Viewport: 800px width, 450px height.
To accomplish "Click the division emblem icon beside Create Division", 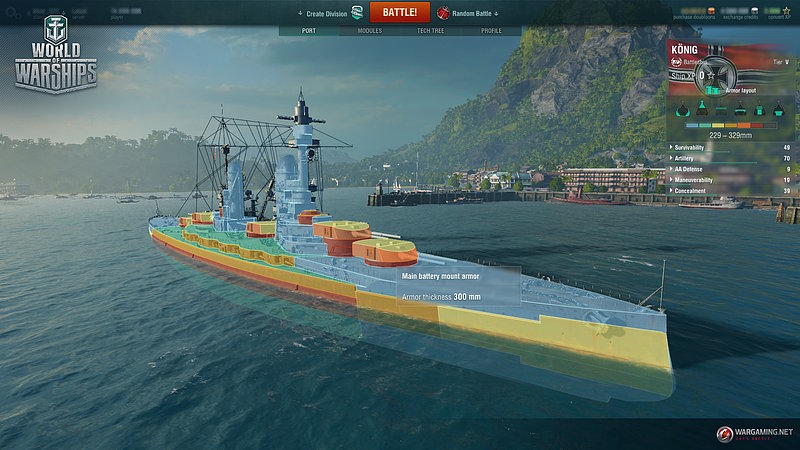I will point(357,13).
